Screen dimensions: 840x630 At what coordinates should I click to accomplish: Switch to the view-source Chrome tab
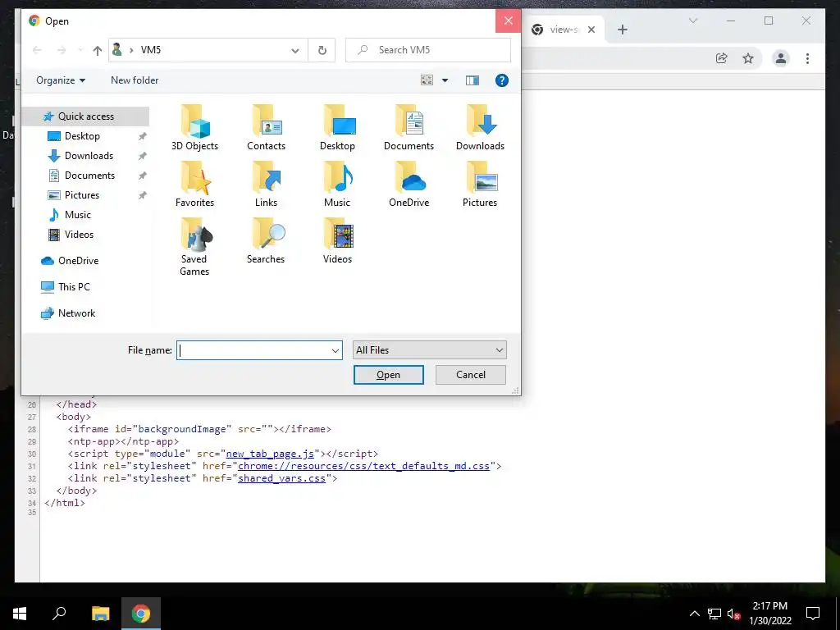point(563,30)
